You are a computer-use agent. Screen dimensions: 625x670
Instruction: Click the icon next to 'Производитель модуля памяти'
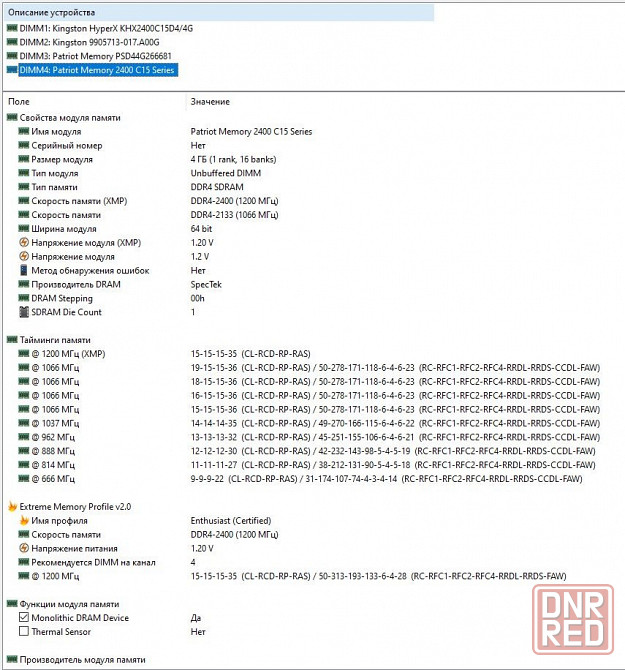pos(12,659)
